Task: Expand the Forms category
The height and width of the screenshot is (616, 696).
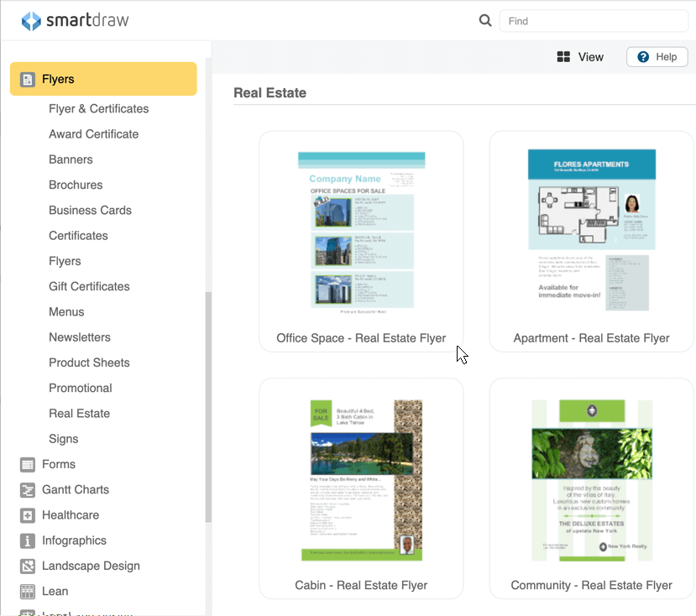Action: [x=59, y=464]
